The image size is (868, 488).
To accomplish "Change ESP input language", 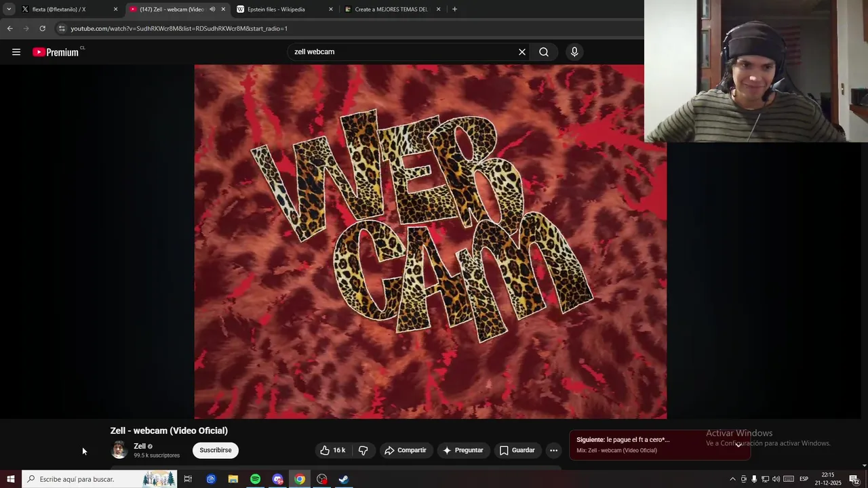I will pos(804,479).
